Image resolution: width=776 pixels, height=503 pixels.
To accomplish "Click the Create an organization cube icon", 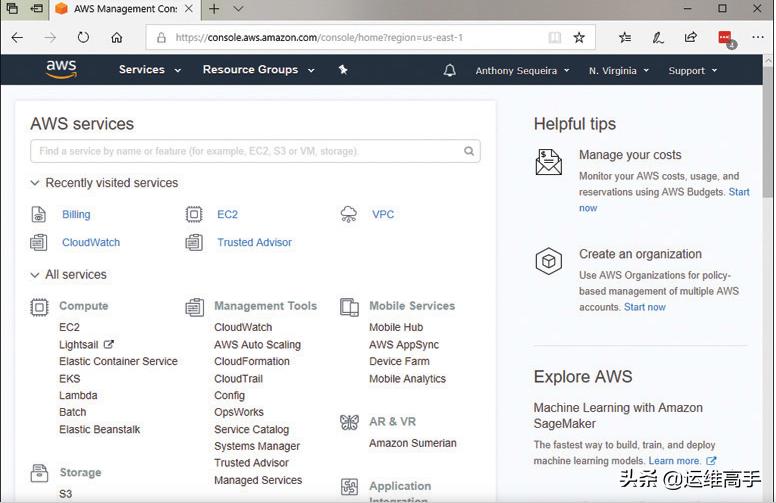I will [548, 261].
